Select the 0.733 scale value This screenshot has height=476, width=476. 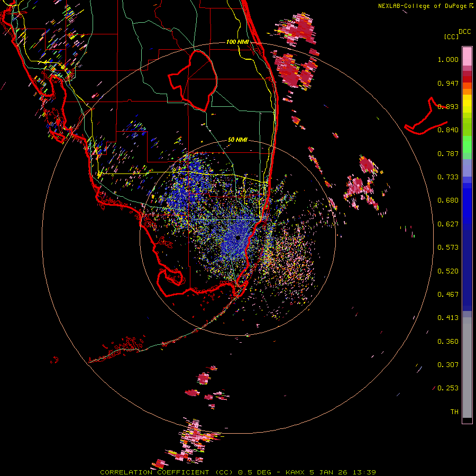448,177
